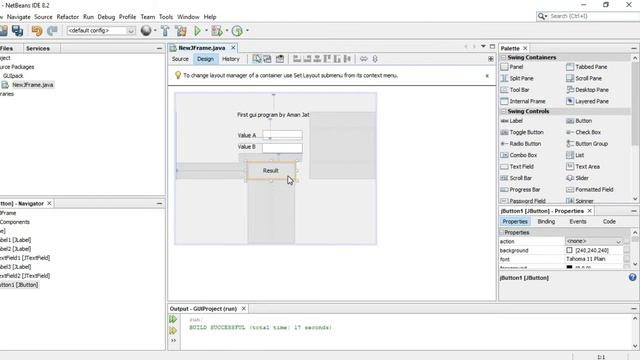Open the default config dropdown

(x=131, y=31)
